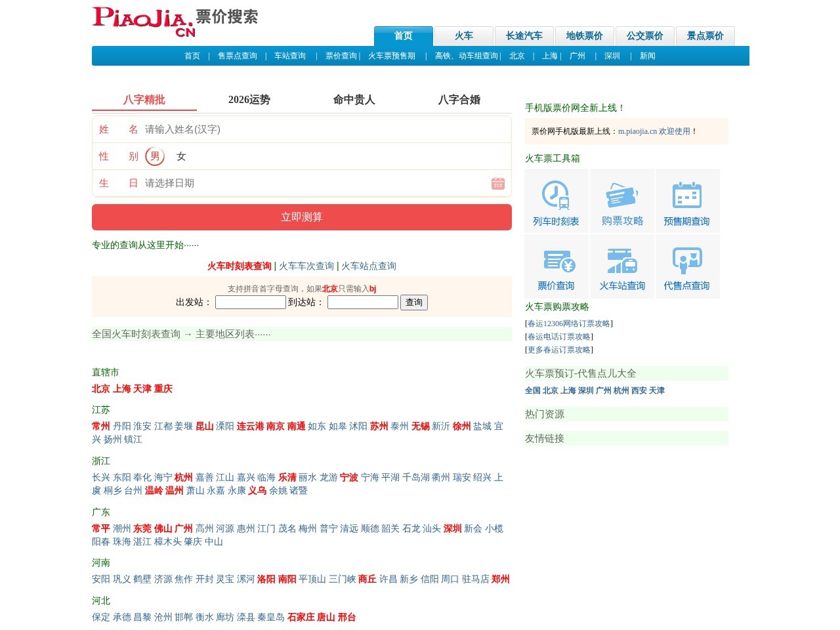Viewport: 840px width, 630px height.
Task: Click the 立即测算 calculate button
Action: (x=301, y=217)
